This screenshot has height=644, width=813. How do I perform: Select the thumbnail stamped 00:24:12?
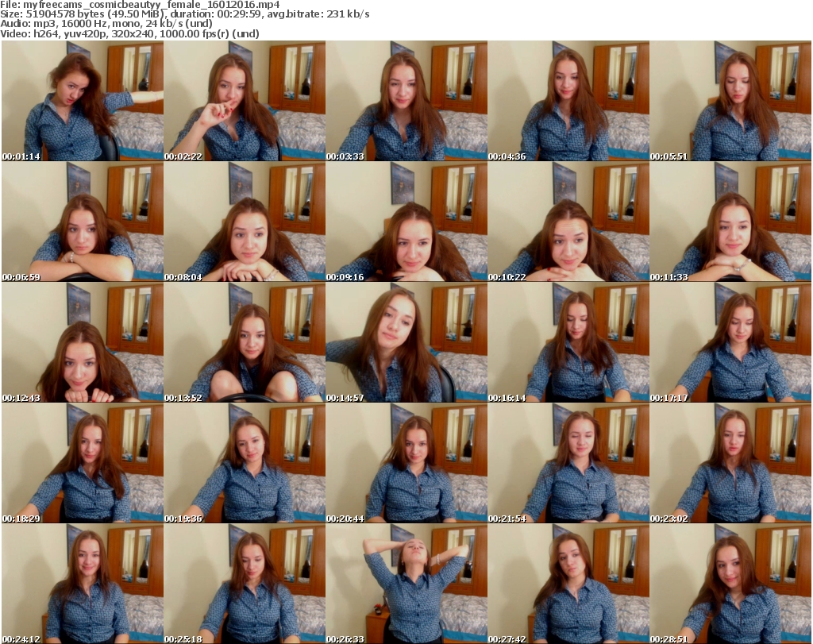click(83, 584)
